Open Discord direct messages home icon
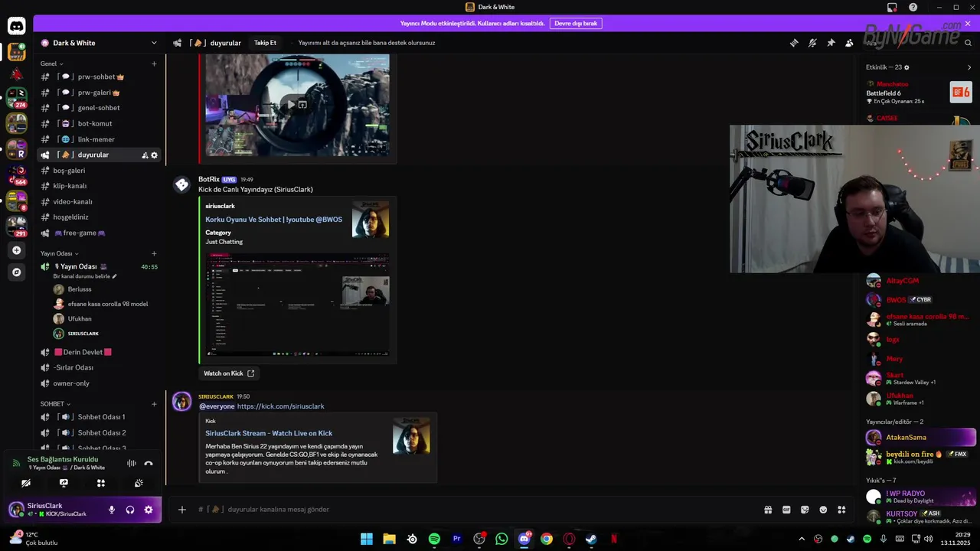This screenshot has width=980, height=551. pyautogui.click(x=16, y=26)
